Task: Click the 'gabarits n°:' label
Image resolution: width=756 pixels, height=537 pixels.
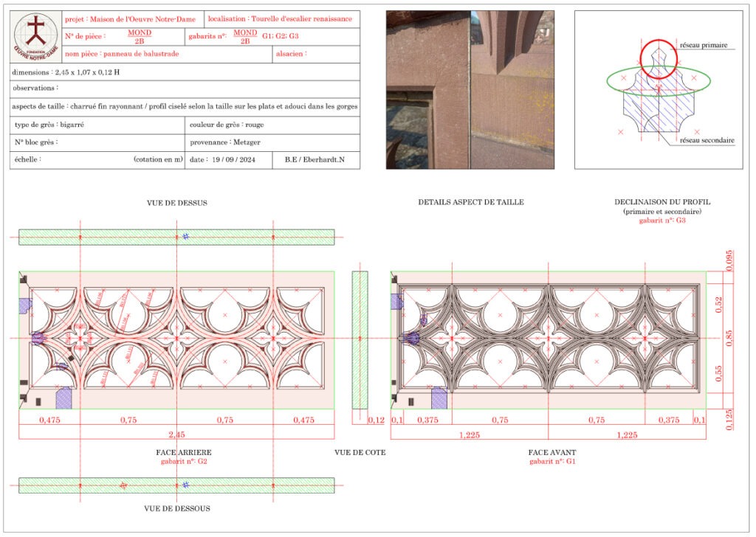Action: [x=207, y=36]
